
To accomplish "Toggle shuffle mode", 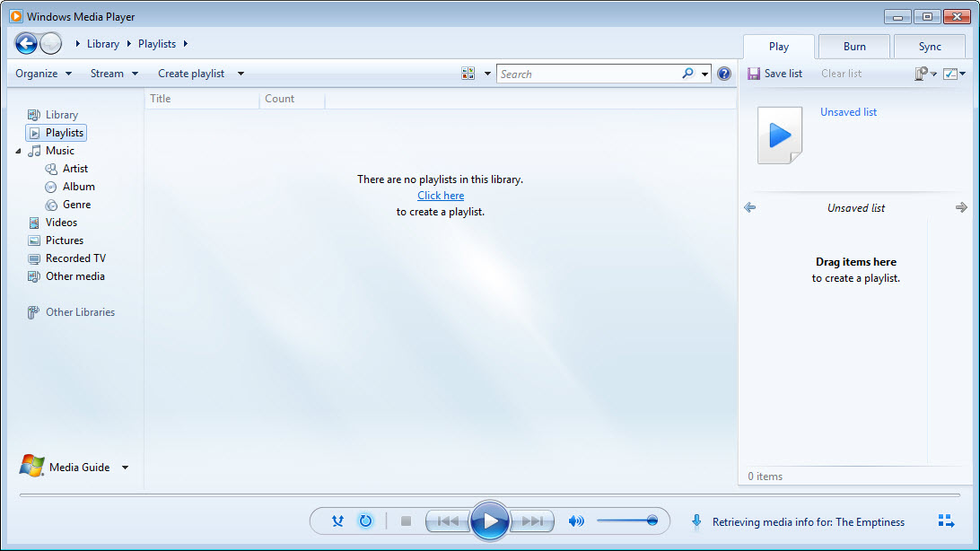I will tap(337, 520).
